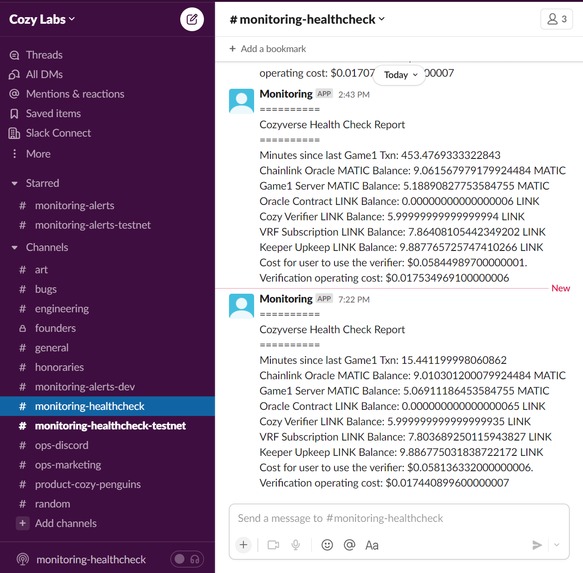Open the emoji picker
This screenshot has height=573, width=583.
tap(327, 545)
